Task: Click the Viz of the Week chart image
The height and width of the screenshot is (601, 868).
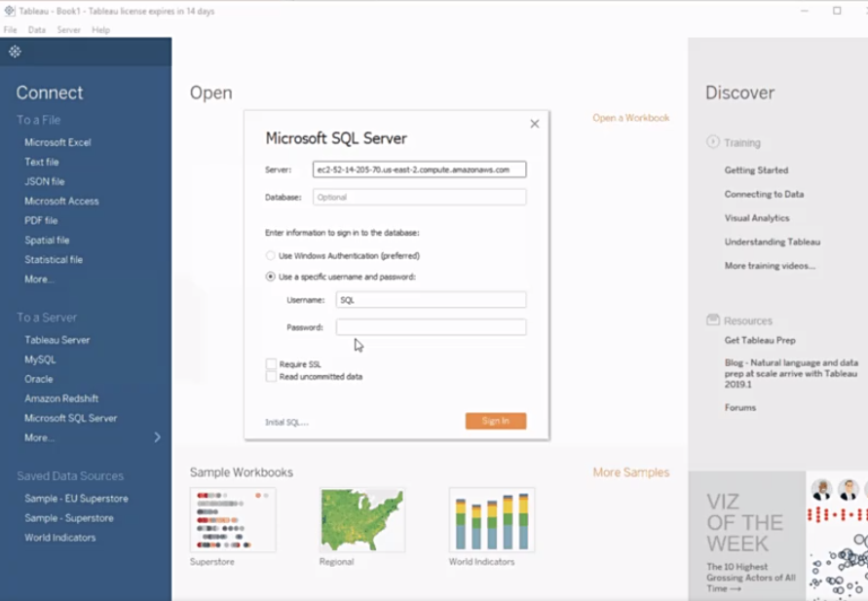Action: tap(837, 537)
